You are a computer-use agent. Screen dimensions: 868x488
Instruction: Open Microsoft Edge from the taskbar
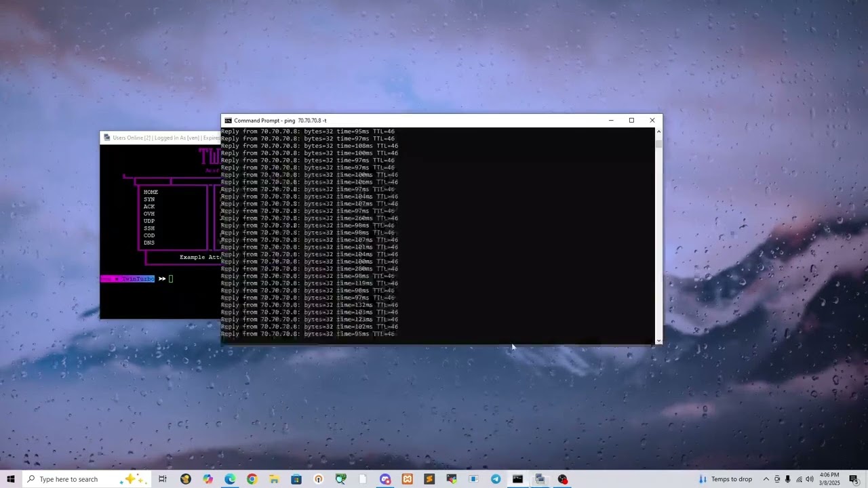[x=230, y=479]
